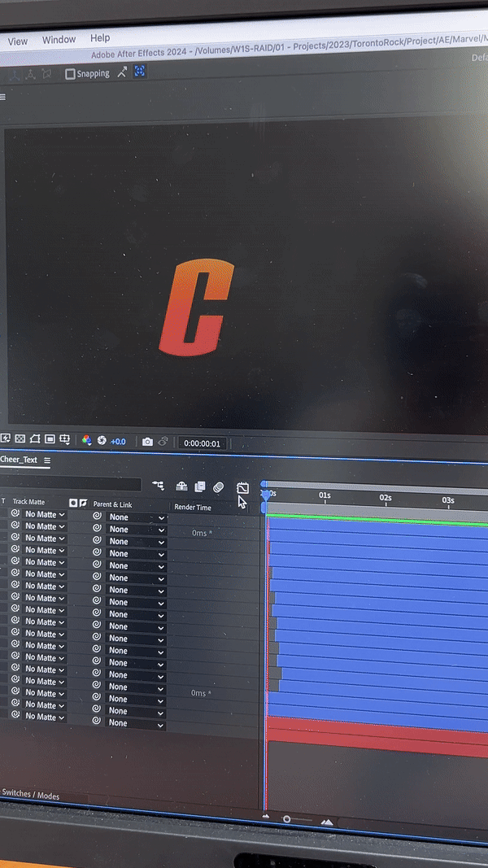This screenshot has height=868, width=488.
Task: Click the alpha matte icon in header
Action: click(73, 503)
